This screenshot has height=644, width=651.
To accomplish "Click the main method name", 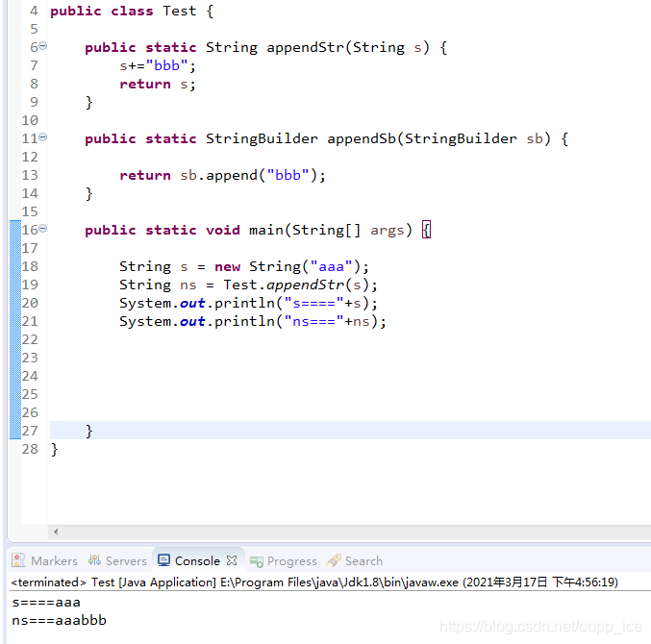I will 265,230.
